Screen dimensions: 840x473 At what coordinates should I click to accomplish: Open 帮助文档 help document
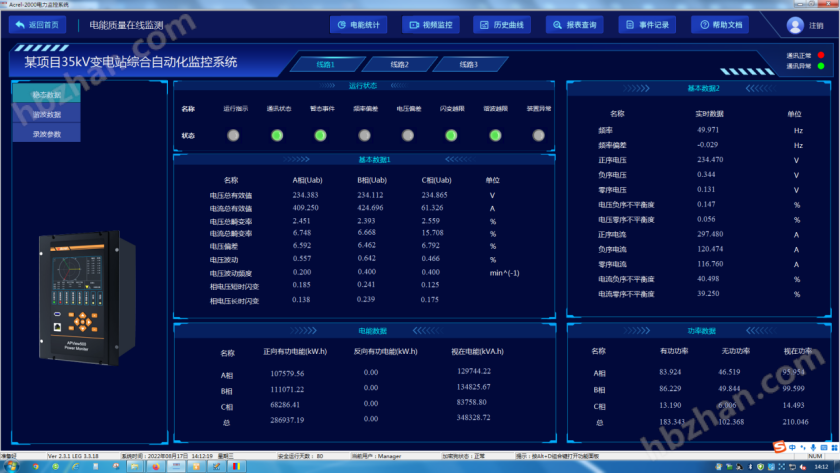point(719,25)
